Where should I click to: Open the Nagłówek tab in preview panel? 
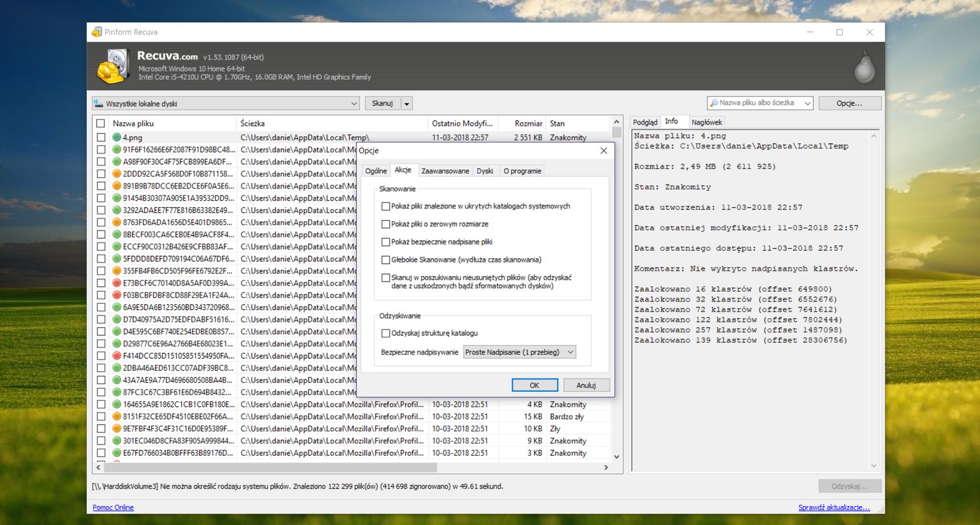point(707,123)
